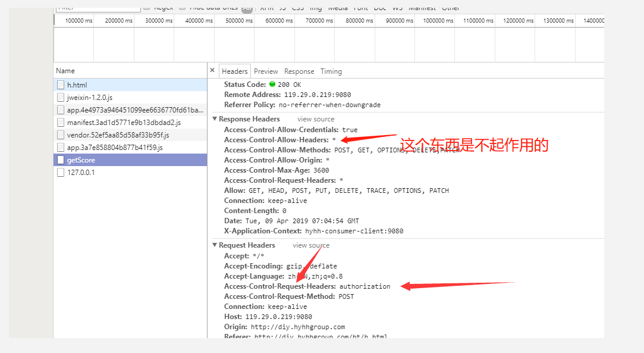
Task: Click Content-Length 0 line
Action: click(255, 210)
